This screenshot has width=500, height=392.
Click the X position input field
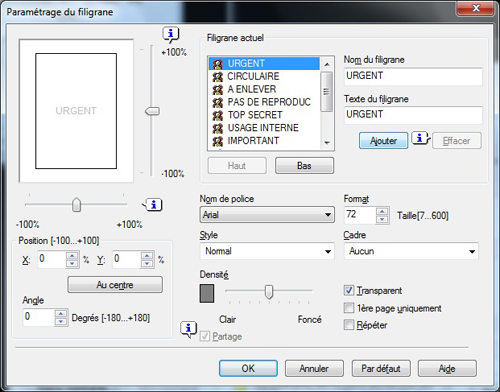coord(52,259)
